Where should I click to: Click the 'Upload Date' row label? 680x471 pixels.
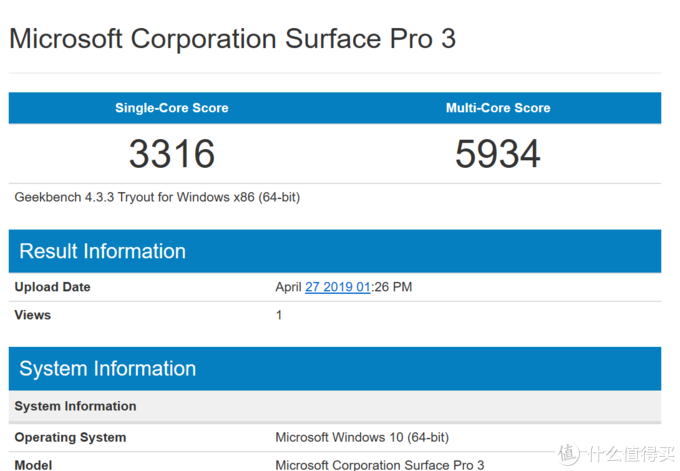[52, 287]
